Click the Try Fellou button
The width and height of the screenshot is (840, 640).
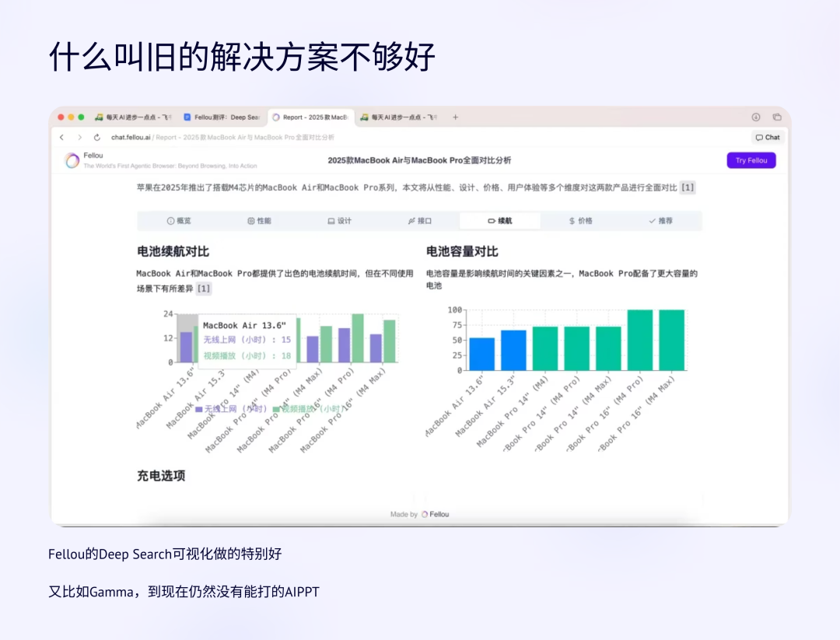[x=751, y=160]
